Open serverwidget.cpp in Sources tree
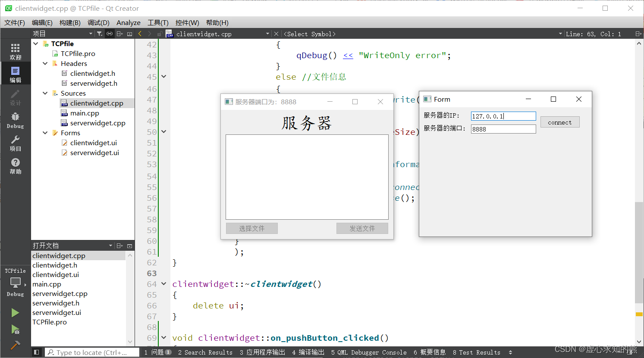 pyautogui.click(x=97, y=123)
